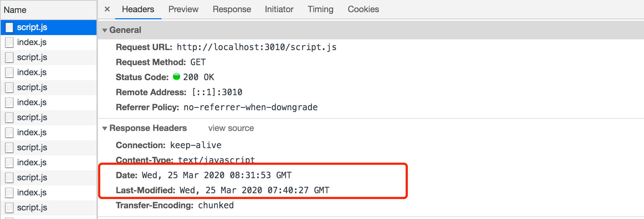Click file icon of first index.js
This screenshot has height=219, width=644.
(9, 43)
